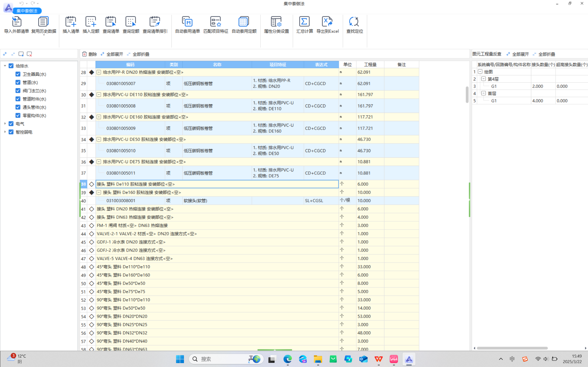Click the 汇总计算 sigma icon
This screenshot has width=588, height=367.
tap(304, 21)
